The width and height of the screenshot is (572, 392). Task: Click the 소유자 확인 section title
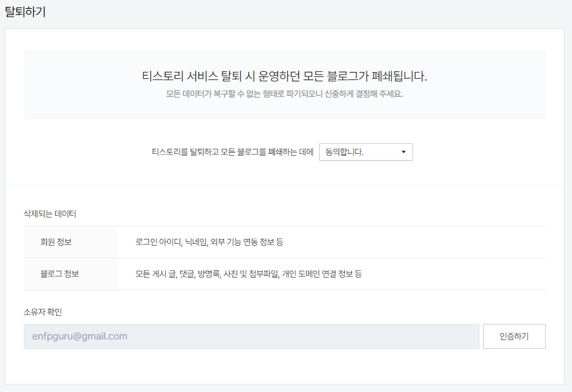pos(43,312)
